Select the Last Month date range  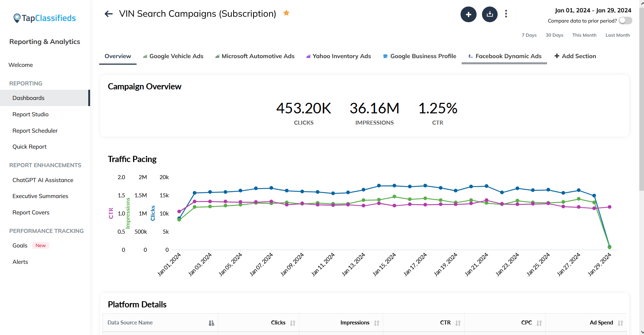point(617,35)
